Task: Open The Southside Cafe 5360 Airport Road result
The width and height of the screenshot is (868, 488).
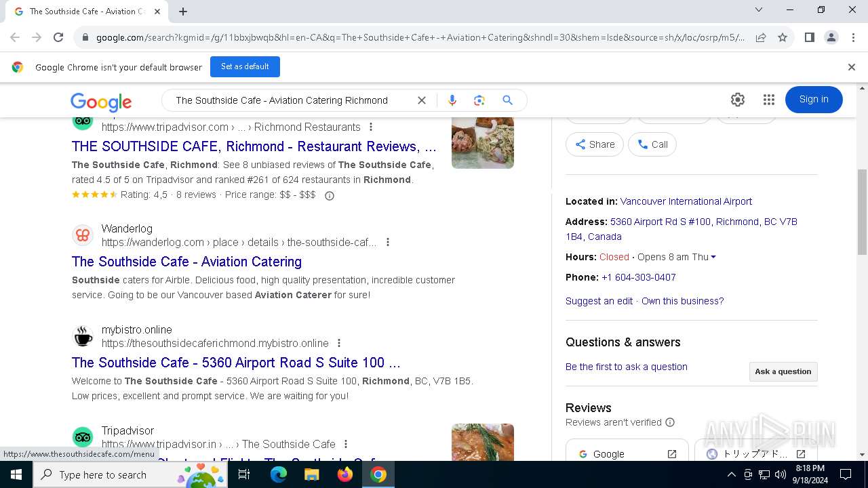Action: click(236, 363)
